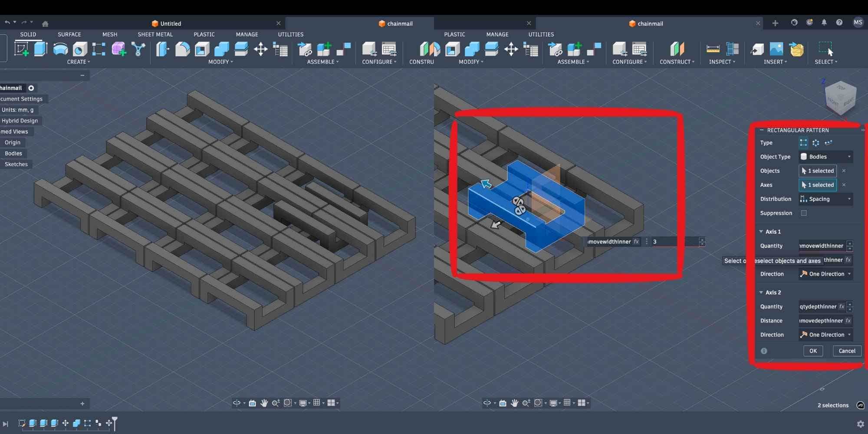Open the Orbit tool in left window navigation bar
Viewport: 868px width, 434px height.
237,403
